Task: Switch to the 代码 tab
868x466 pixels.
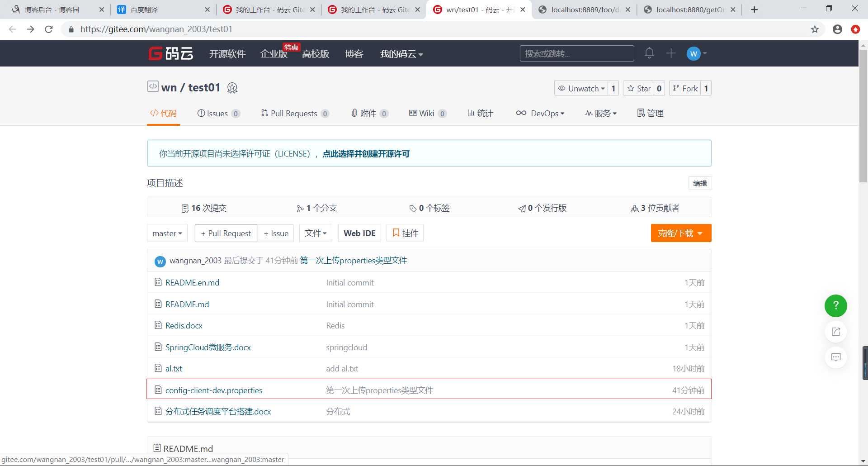Action: (163, 113)
